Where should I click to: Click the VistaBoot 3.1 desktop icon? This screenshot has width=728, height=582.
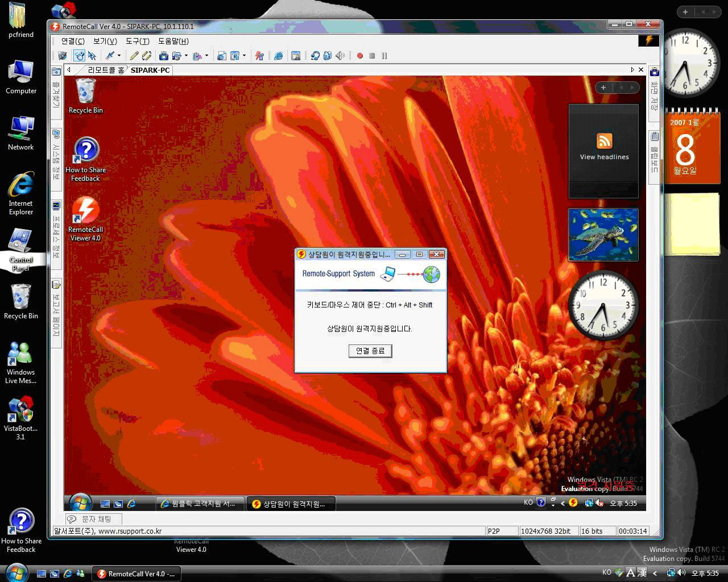(x=20, y=419)
